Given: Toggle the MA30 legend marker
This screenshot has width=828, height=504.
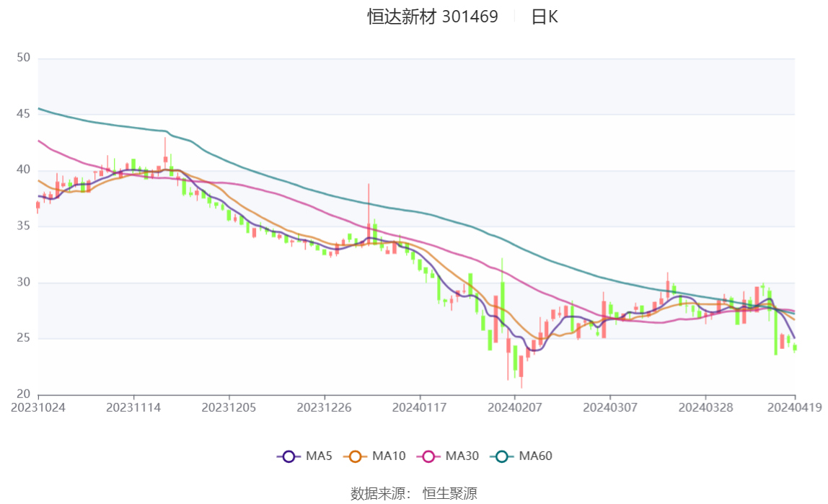Looking at the screenshot, I should click(428, 456).
